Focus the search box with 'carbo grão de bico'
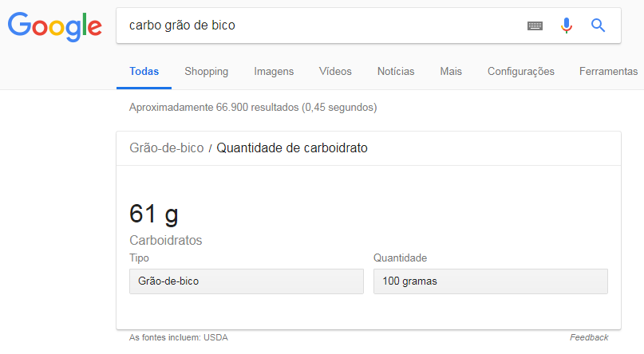 tap(320, 26)
